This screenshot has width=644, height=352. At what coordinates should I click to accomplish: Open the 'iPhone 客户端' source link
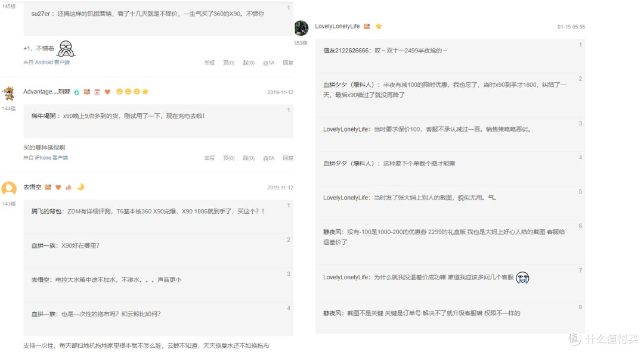tap(51, 158)
